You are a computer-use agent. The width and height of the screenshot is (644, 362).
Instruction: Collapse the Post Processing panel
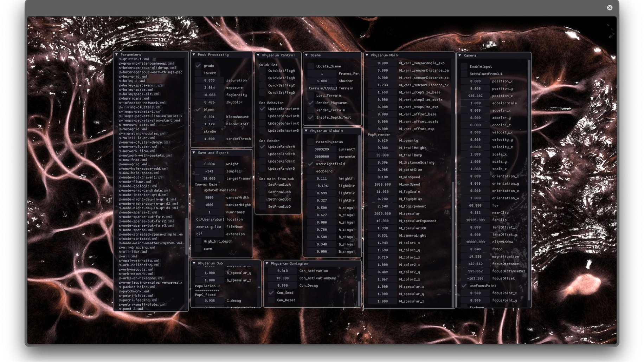tap(194, 55)
